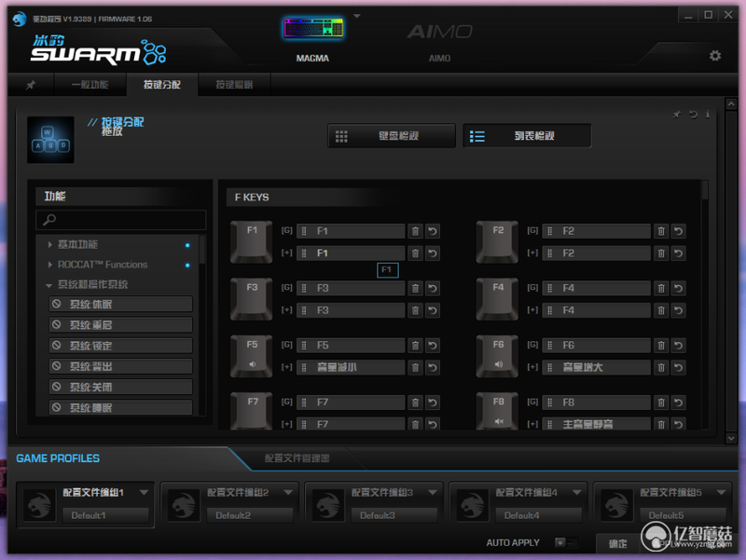Select 系统:重启 function

(120, 324)
